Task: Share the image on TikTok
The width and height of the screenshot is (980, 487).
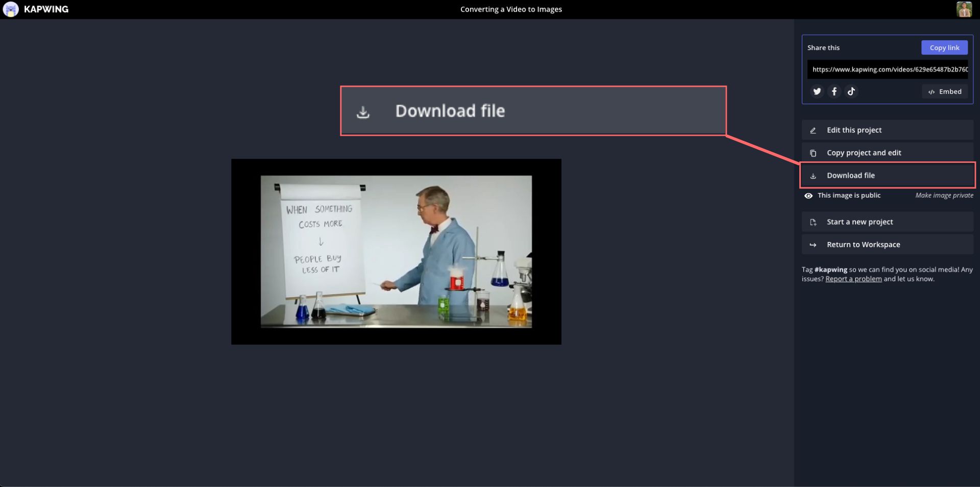Action: (851, 91)
